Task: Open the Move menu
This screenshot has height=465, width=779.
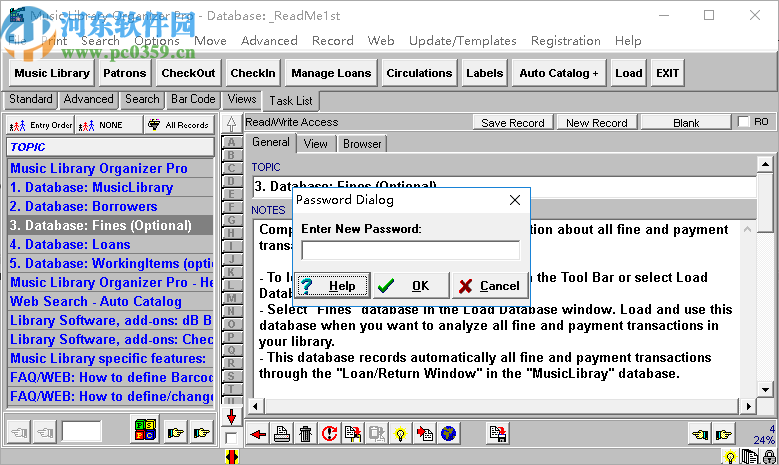Action: pyautogui.click(x=210, y=41)
